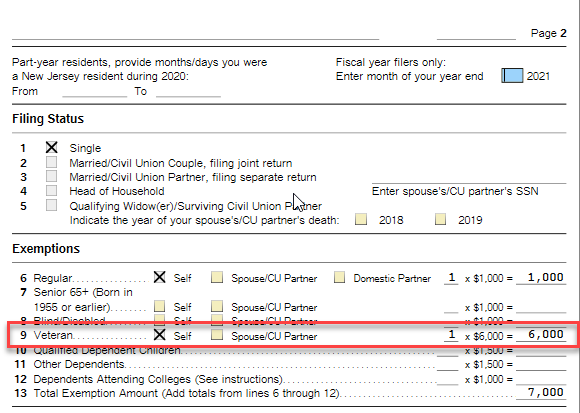Check the Domestic Partner exemption box
Viewport: 580px width, 413px height.
(x=339, y=277)
